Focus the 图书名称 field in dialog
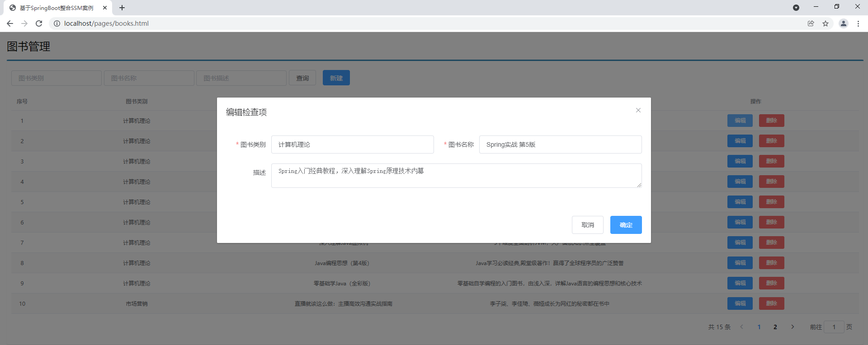Screen dimensions: 868x345 click(560, 145)
